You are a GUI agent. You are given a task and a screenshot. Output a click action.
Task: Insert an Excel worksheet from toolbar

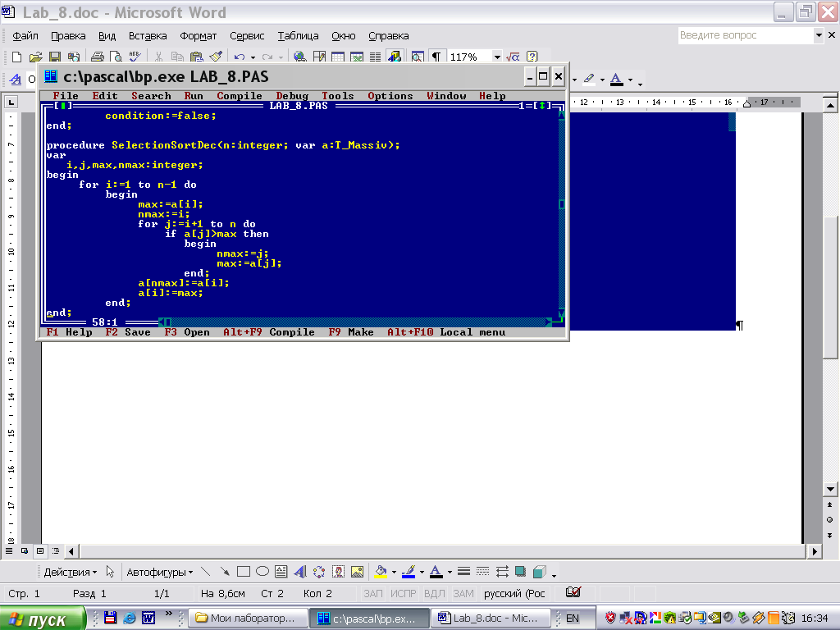(x=356, y=57)
